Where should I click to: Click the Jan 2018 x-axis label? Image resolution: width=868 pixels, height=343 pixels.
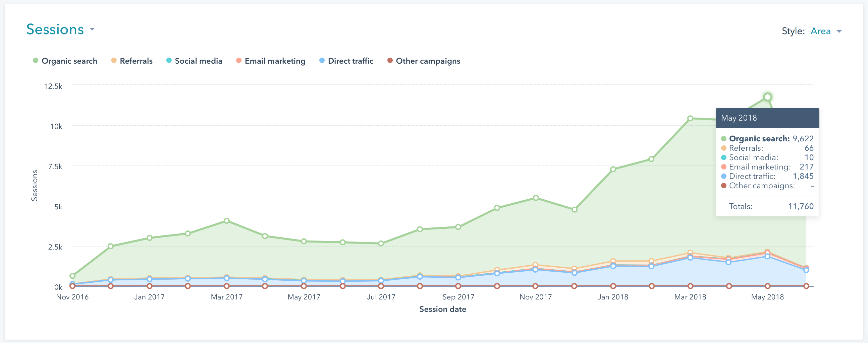tap(613, 297)
